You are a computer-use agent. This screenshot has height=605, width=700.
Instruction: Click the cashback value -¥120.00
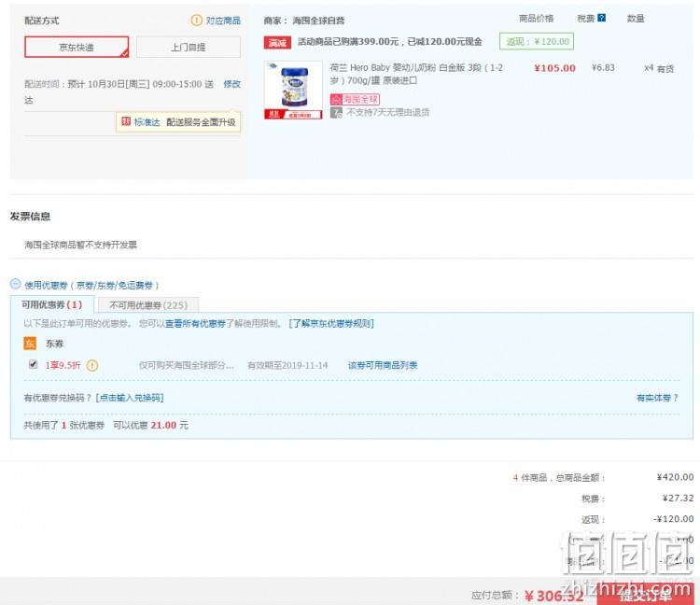pyautogui.click(x=674, y=519)
